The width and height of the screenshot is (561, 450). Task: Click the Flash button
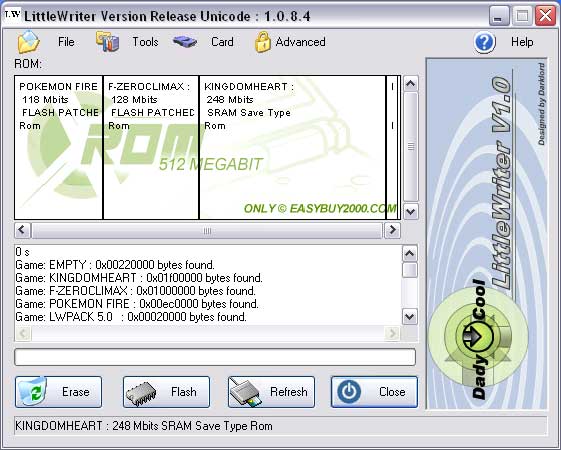coord(166,392)
